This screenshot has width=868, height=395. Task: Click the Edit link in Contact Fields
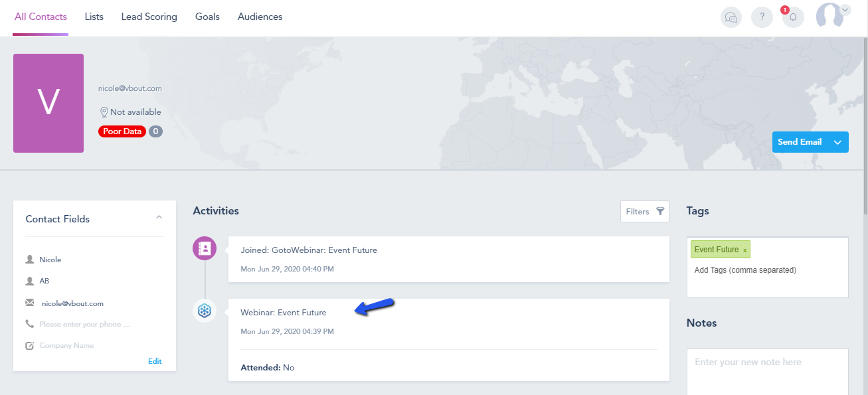tap(155, 361)
